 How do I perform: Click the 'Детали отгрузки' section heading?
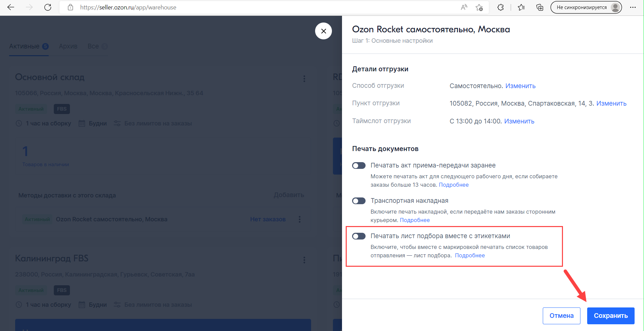pyautogui.click(x=380, y=69)
